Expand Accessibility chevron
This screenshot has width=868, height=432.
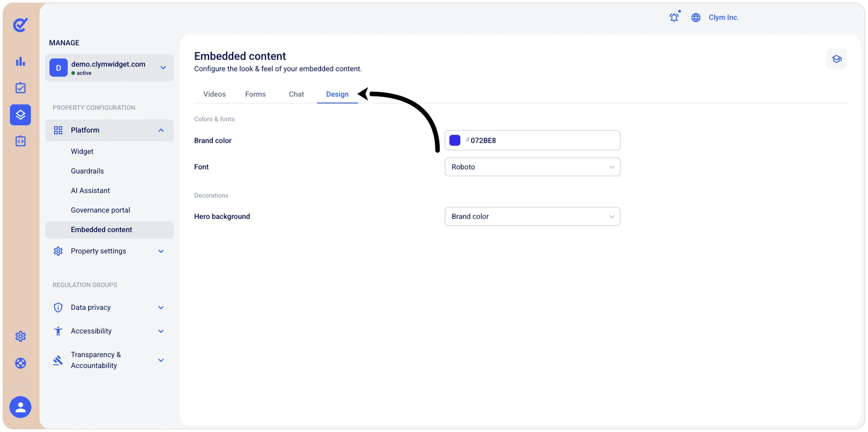point(161,331)
